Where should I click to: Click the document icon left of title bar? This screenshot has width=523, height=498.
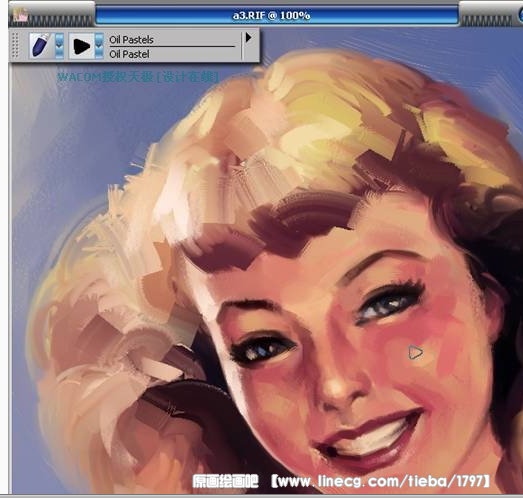[20, 15]
